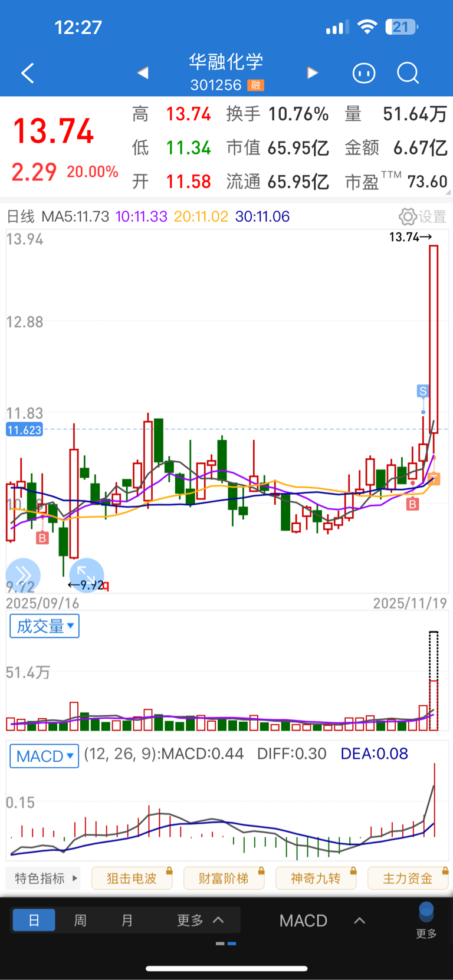Tap the 13.74→ high price annotation

tap(411, 237)
